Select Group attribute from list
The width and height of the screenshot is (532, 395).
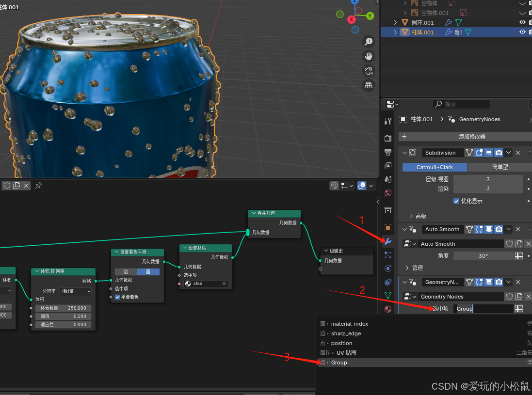coord(424,363)
